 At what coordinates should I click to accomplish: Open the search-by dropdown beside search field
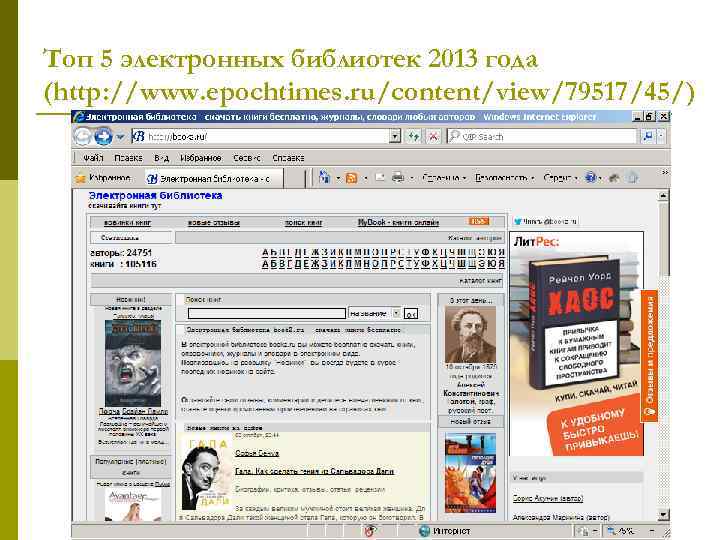(374, 314)
